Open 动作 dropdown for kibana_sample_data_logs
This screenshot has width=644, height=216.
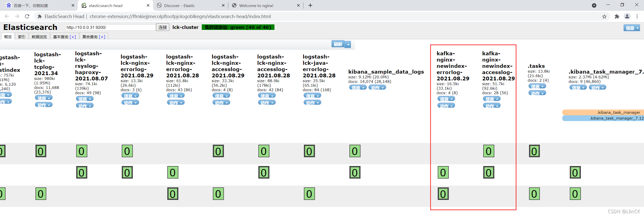[x=377, y=87]
